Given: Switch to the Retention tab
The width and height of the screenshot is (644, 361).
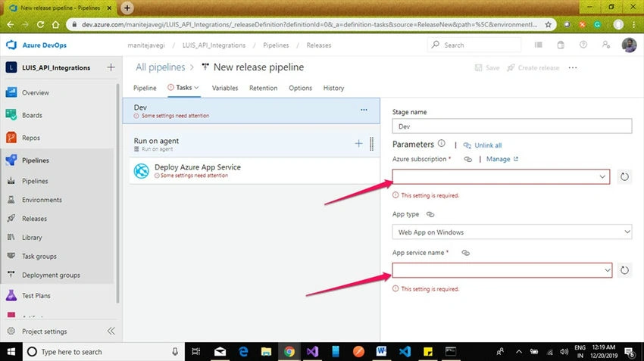Looking at the screenshot, I should [263, 88].
